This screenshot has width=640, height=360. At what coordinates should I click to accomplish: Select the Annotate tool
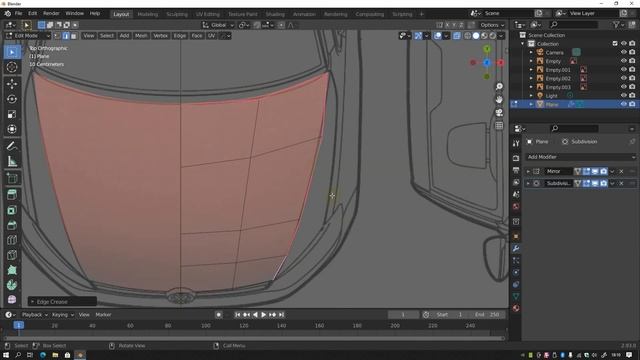coord(12,146)
